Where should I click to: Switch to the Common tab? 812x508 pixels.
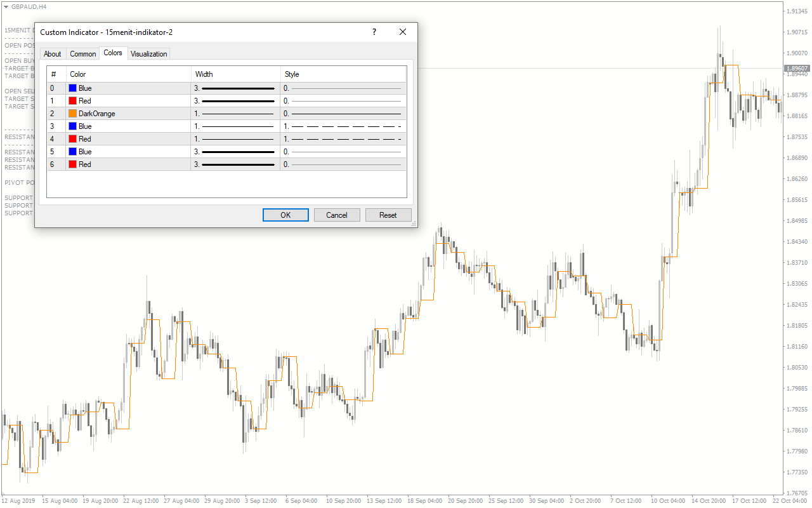point(83,54)
